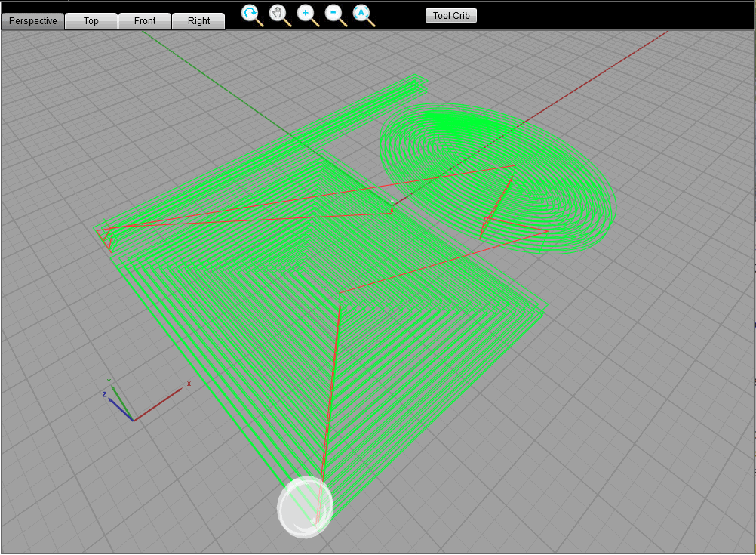Image resolution: width=756 pixels, height=555 pixels.
Task: Switch to the Top view
Action: [x=91, y=20]
